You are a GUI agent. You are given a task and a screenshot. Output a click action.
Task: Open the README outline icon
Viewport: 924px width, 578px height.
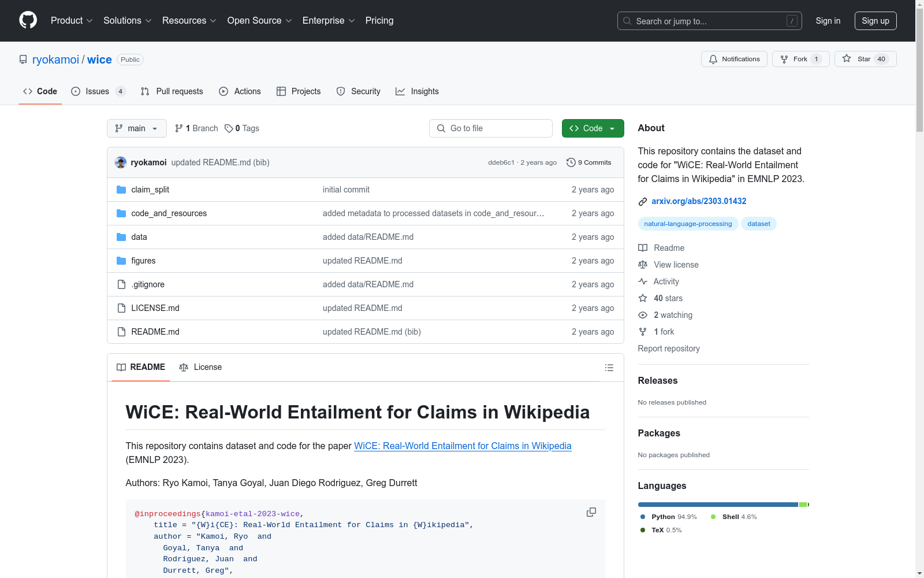(x=609, y=368)
